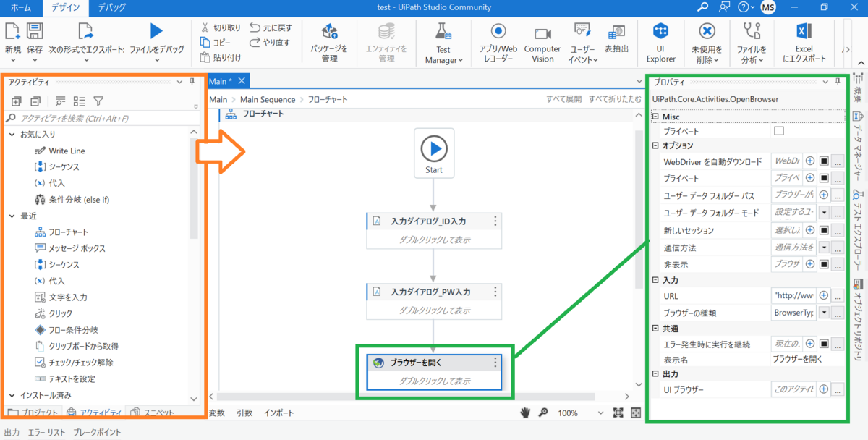868x440 pixels.
Task: Toggle black square for エラー発生時に実行を継続
Action: [x=824, y=344]
